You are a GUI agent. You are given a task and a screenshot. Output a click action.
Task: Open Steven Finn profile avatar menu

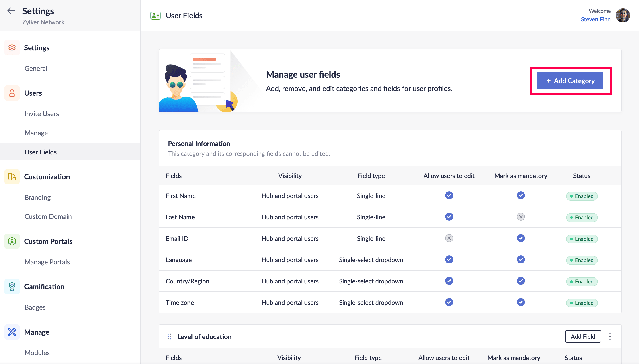point(623,16)
